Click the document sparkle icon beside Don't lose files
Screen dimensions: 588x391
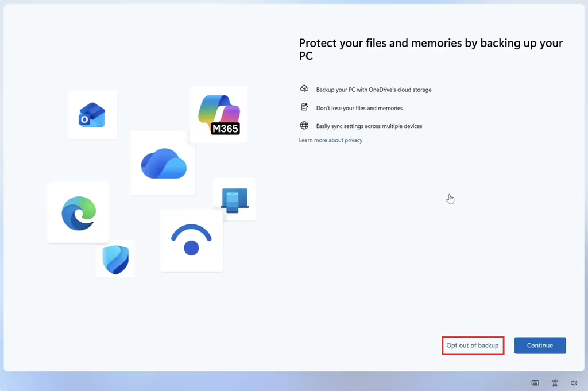tap(304, 107)
